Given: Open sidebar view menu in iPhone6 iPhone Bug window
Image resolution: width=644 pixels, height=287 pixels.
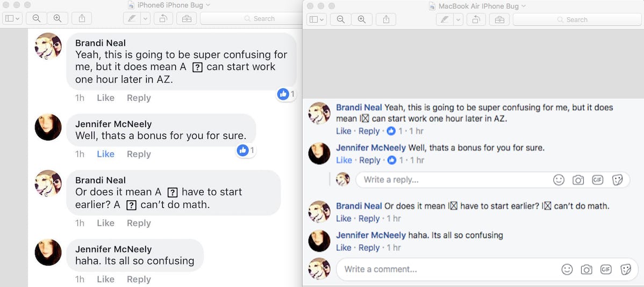Looking at the screenshot, I should (12, 18).
